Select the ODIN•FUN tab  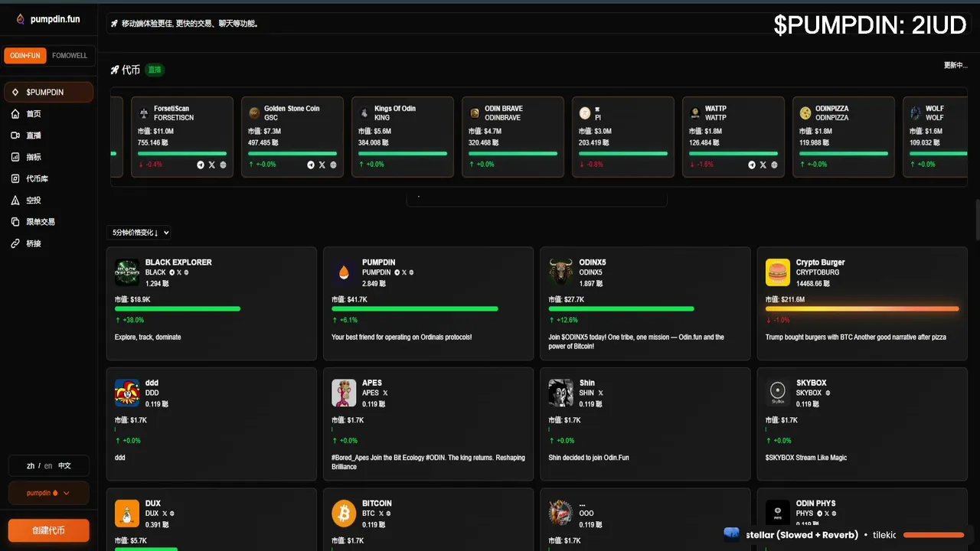pyautogui.click(x=25, y=56)
